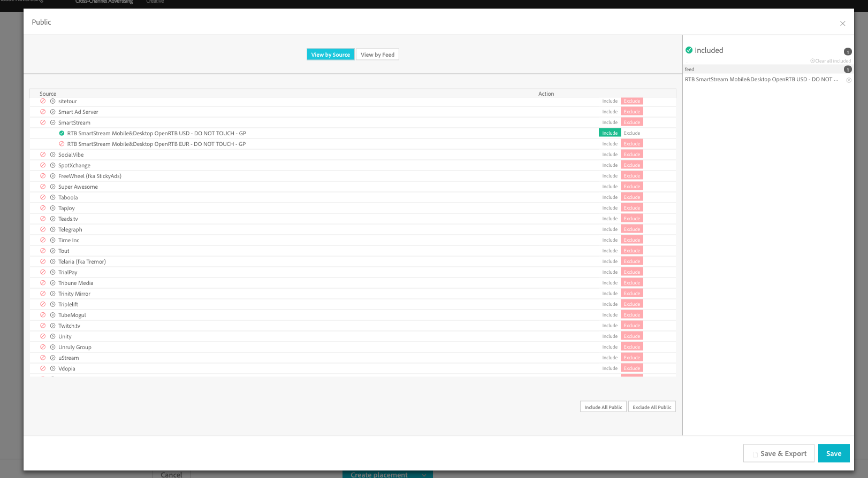Click the Save & Export button

click(779, 453)
